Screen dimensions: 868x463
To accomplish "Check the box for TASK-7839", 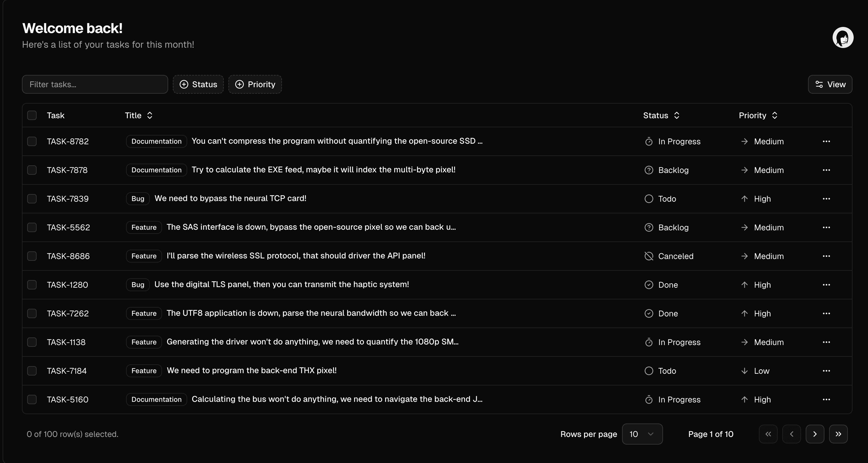I will click(x=32, y=199).
